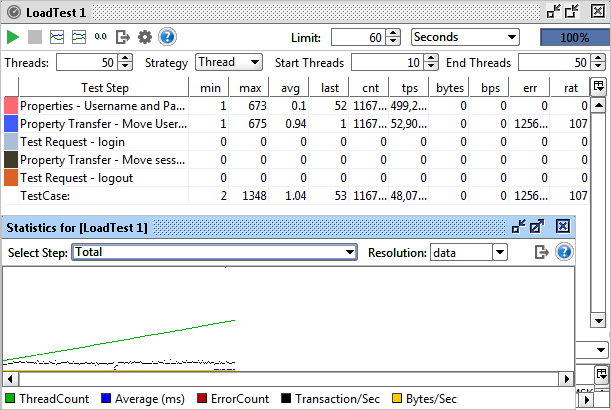Export LoadTest statistics from toolbar

point(123,37)
